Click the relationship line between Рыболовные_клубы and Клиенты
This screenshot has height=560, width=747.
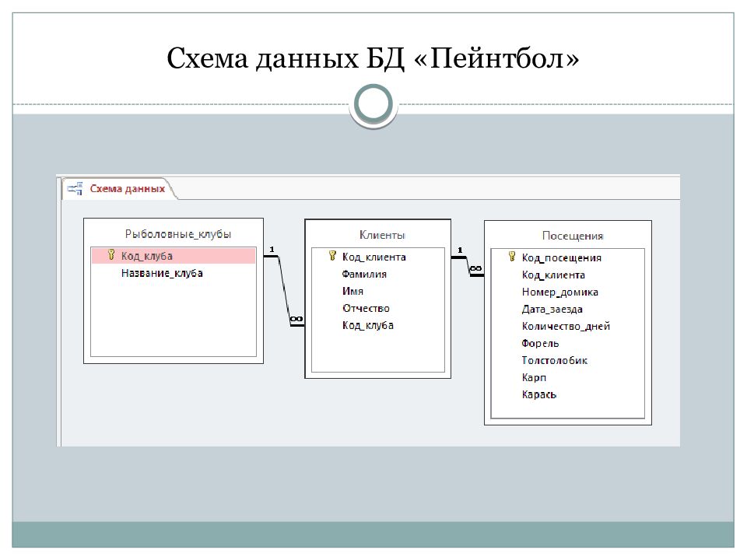284,291
